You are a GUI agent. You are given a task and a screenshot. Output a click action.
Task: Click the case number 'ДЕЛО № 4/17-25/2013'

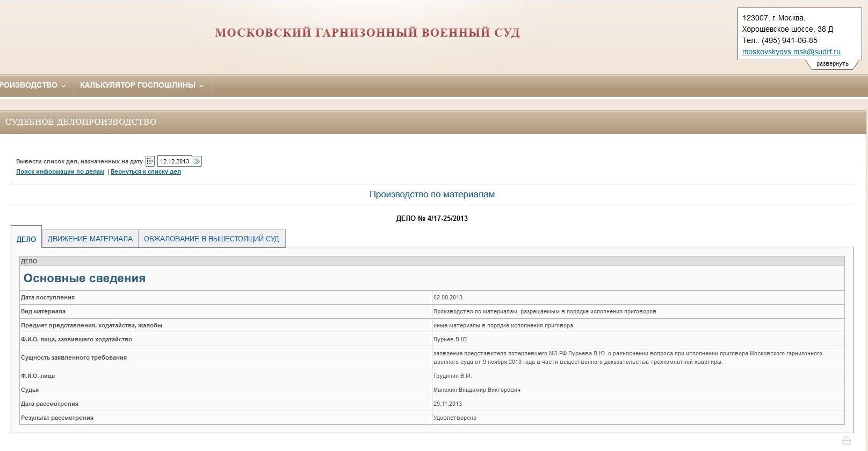432,218
